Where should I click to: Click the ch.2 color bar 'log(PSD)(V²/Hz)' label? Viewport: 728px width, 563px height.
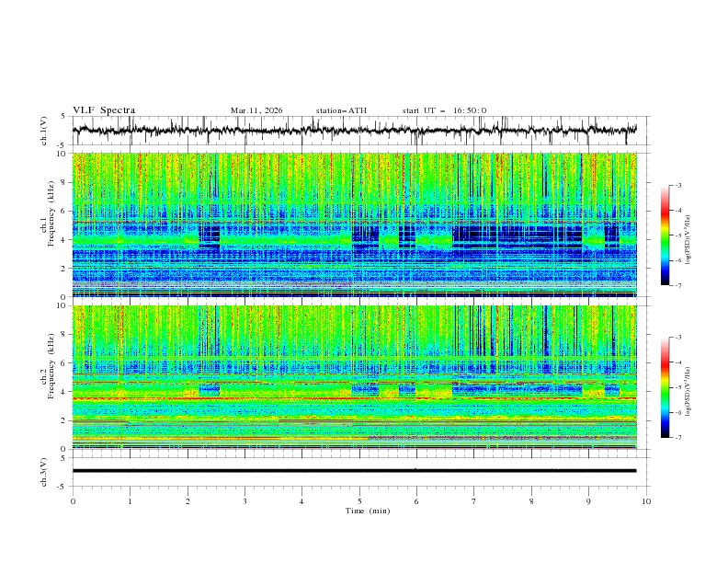[688, 392]
